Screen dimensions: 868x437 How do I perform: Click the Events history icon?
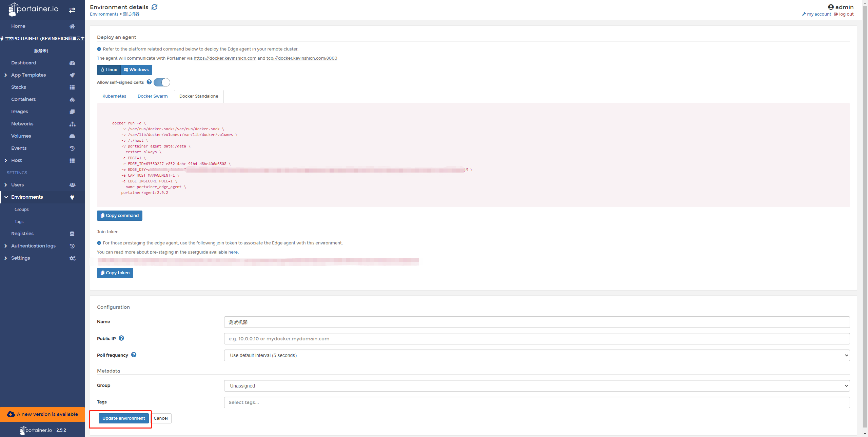tap(72, 148)
